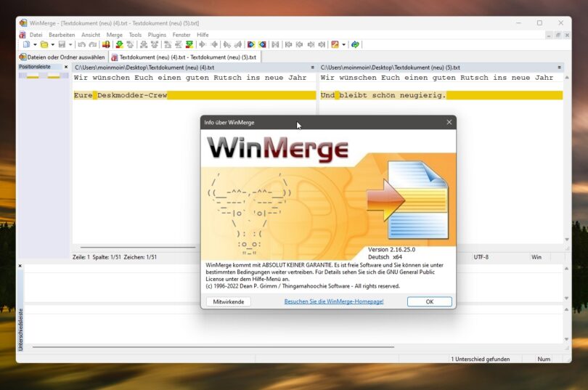The image size is (588, 390).
Task: Open the Plugins menu
Action: pyautogui.click(x=157, y=34)
